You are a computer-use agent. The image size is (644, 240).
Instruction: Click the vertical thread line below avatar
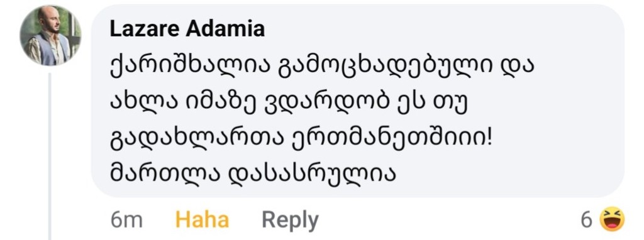(x=50, y=156)
